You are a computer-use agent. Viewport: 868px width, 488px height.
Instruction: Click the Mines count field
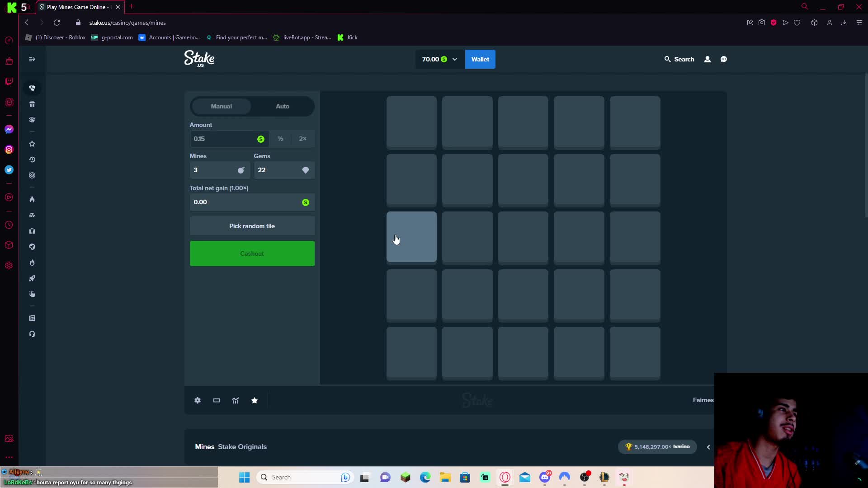click(x=220, y=170)
